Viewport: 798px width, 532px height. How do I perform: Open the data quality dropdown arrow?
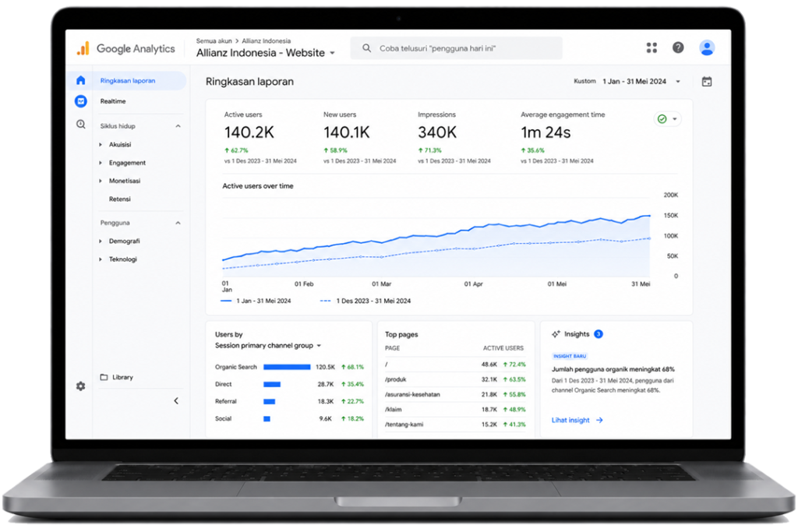tap(675, 119)
